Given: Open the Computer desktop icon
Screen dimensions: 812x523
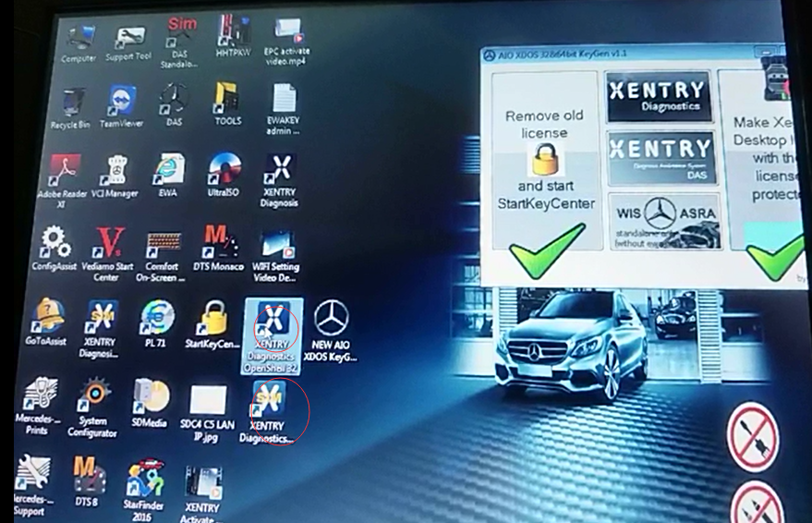Looking at the screenshot, I should pos(79,44).
